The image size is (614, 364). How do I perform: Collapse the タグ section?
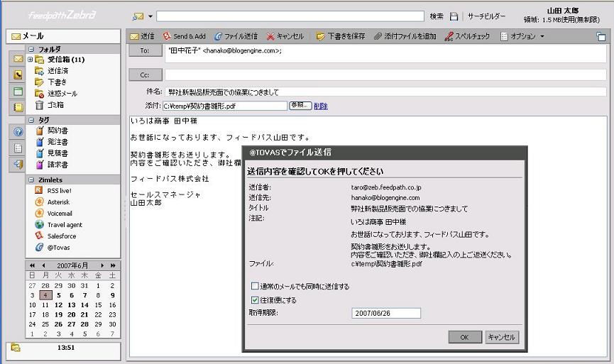tap(31, 120)
